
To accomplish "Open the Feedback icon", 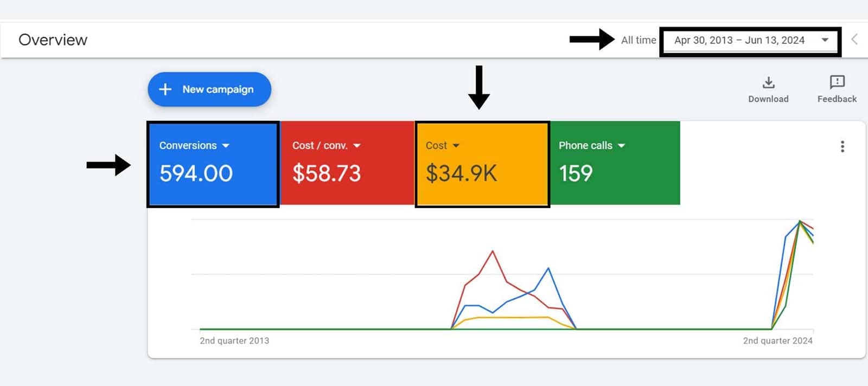I will click(837, 82).
